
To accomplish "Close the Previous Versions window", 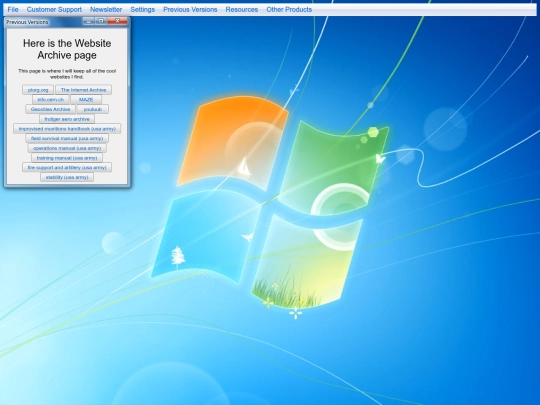I will tap(117, 21).
